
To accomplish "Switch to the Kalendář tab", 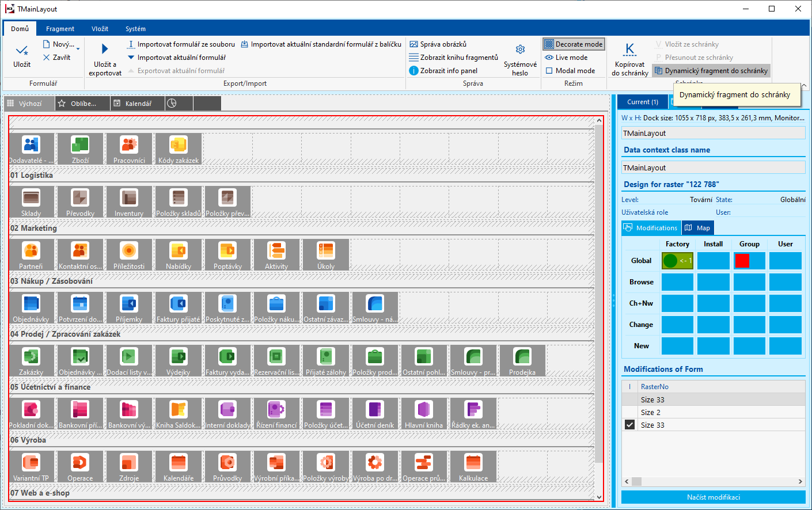I will tap(138, 104).
